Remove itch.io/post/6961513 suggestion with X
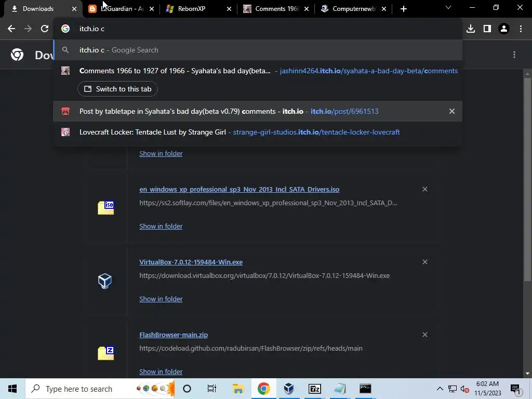This screenshot has width=532, height=399. (452, 111)
